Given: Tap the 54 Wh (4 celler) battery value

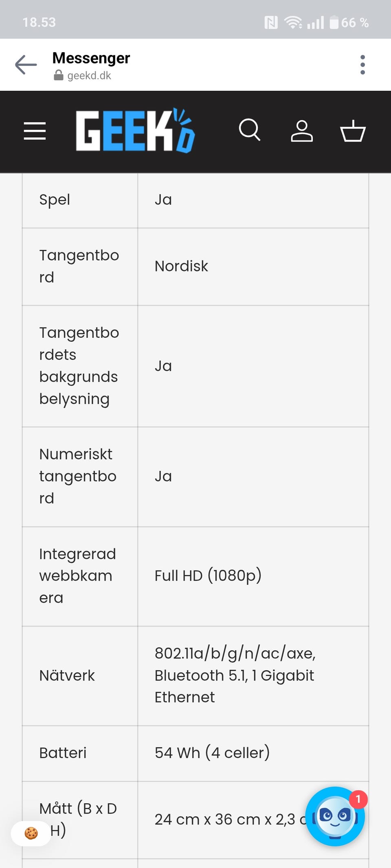Looking at the screenshot, I should click(x=212, y=753).
